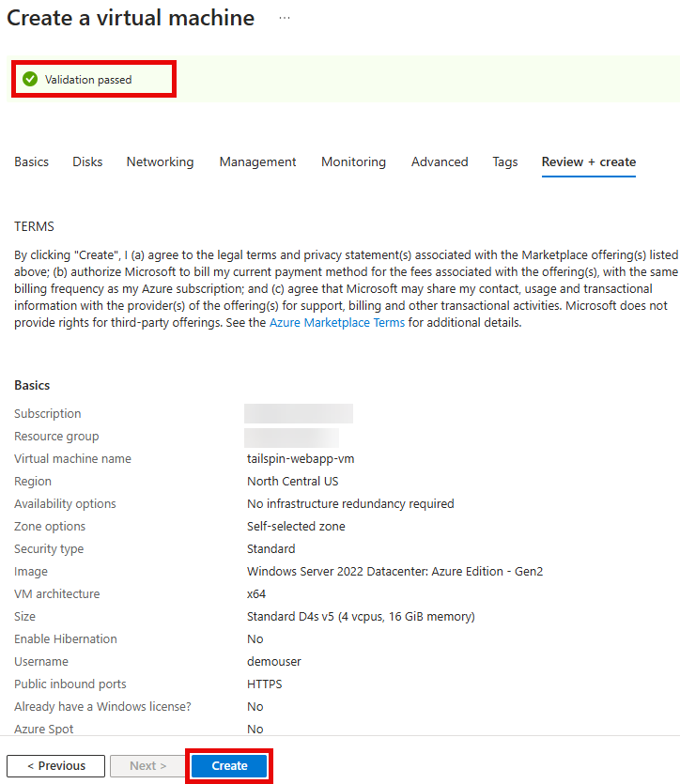Click the Windows Server 2022 Datacenter image value
This screenshot has height=784, width=680.
click(x=394, y=572)
